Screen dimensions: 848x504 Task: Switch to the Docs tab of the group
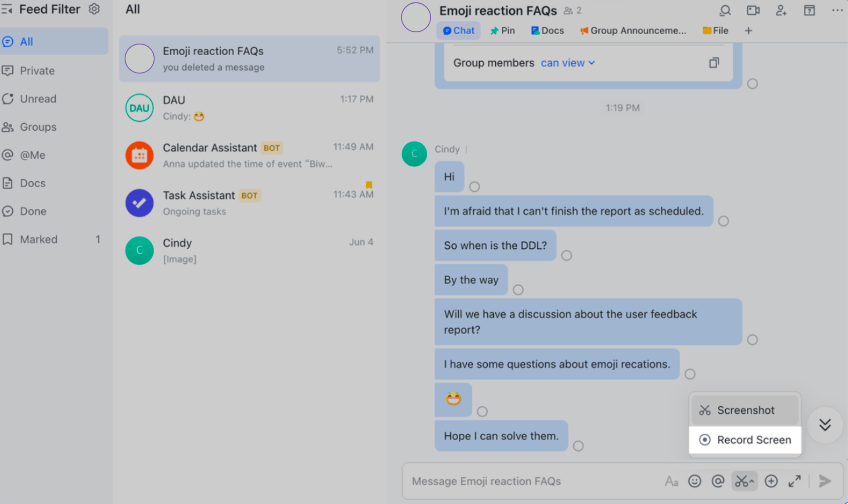click(547, 30)
